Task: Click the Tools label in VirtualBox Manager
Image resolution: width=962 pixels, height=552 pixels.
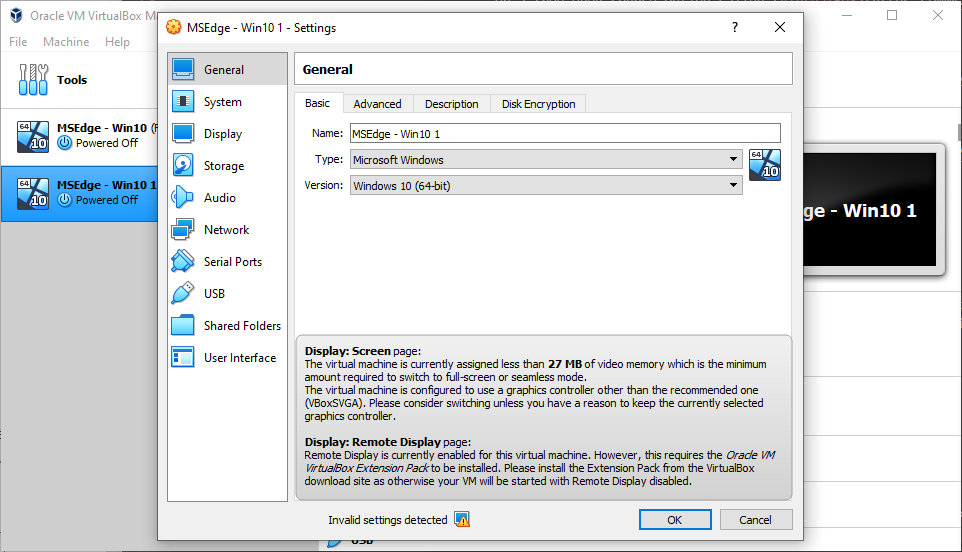Action: pyautogui.click(x=72, y=80)
